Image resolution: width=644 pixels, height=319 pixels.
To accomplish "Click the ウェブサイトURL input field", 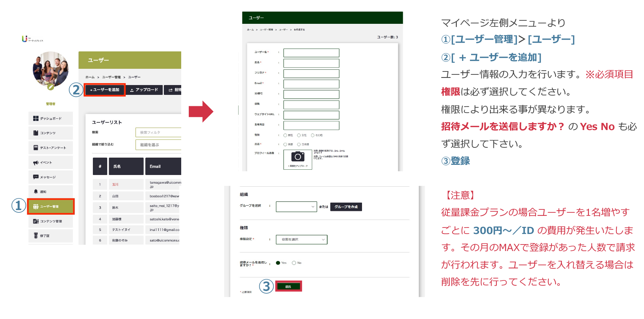I will tap(311, 115).
